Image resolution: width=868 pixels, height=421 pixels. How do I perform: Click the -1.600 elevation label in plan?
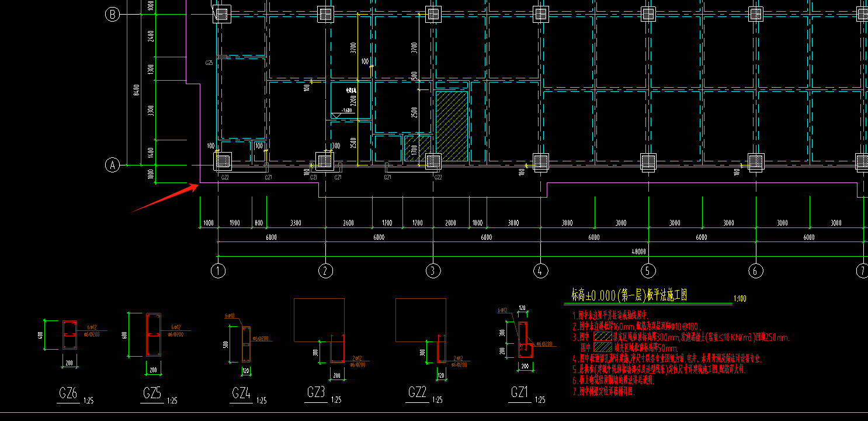(346, 110)
